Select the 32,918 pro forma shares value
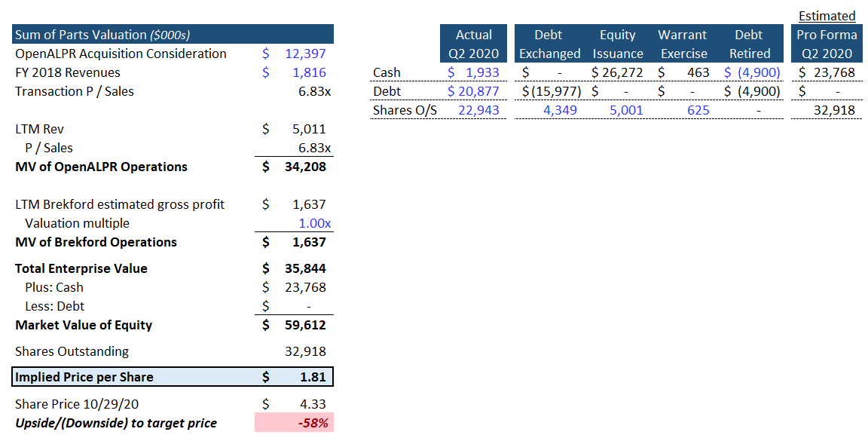This screenshot has width=868, height=438. click(x=835, y=110)
